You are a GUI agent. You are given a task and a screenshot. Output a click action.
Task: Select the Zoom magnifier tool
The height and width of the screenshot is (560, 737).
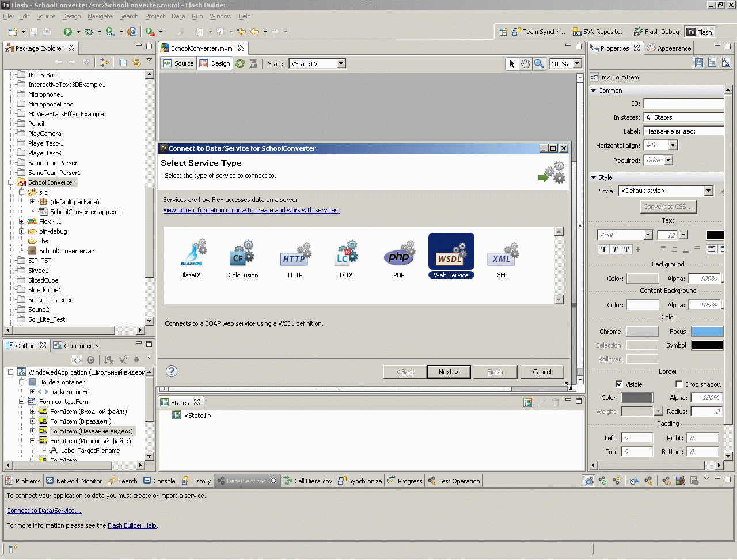point(539,64)
